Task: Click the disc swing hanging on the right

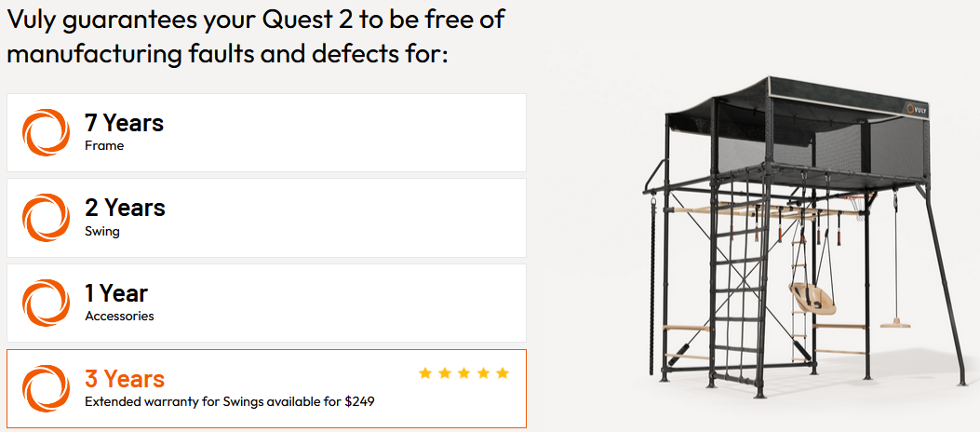Action: click(895, 322)
